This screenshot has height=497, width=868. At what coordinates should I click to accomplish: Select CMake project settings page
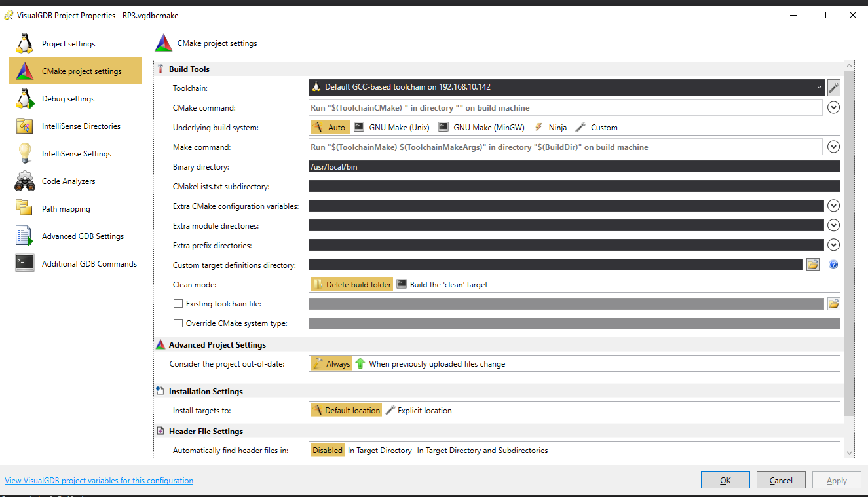75,71
